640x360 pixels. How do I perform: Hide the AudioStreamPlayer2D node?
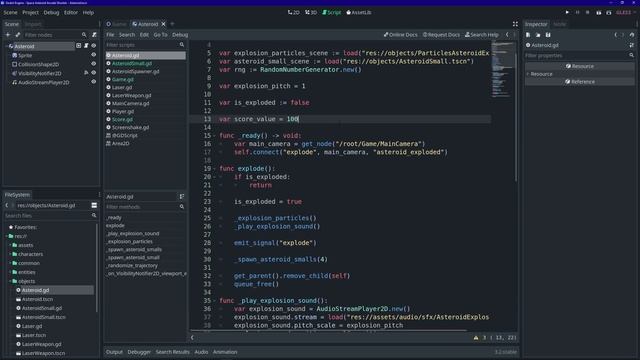94,82
